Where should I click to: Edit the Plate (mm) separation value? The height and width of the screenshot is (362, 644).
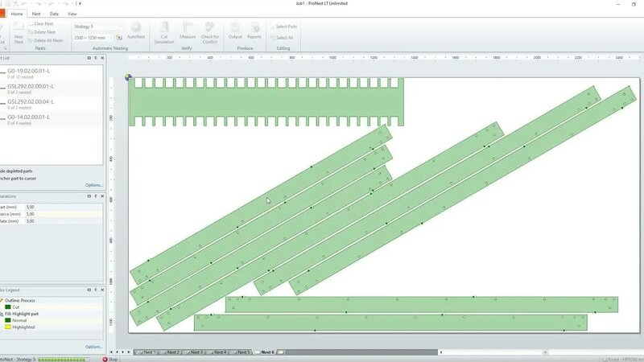point(64,221)
